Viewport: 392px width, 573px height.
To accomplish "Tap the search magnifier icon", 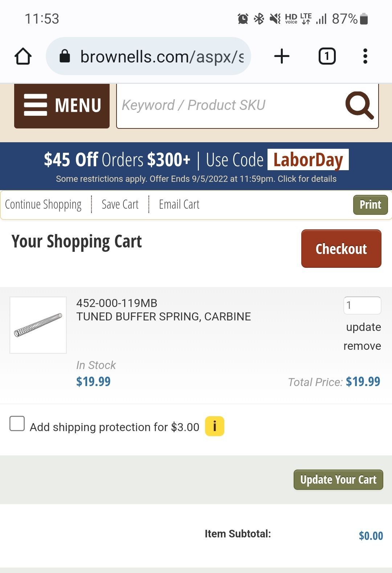I will (359, 105).
